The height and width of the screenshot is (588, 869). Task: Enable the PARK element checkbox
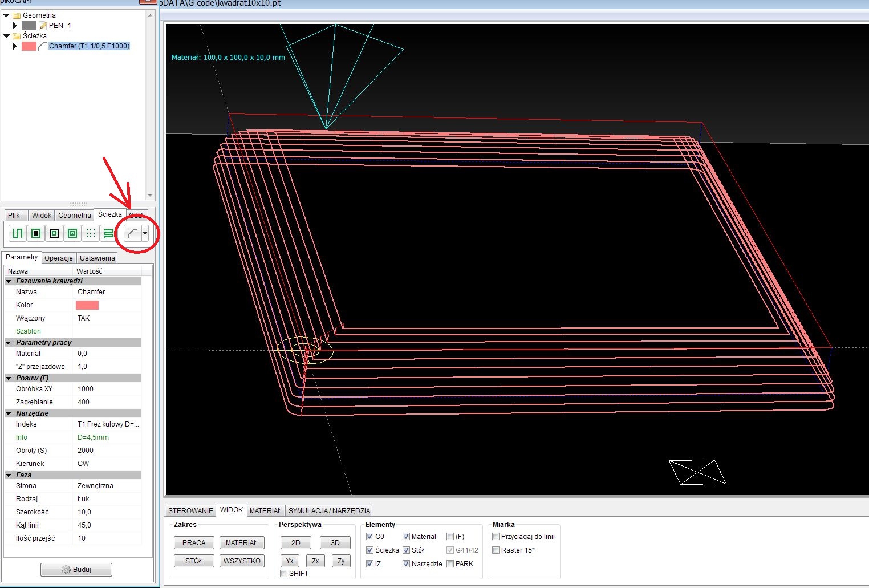click(450, 563)
